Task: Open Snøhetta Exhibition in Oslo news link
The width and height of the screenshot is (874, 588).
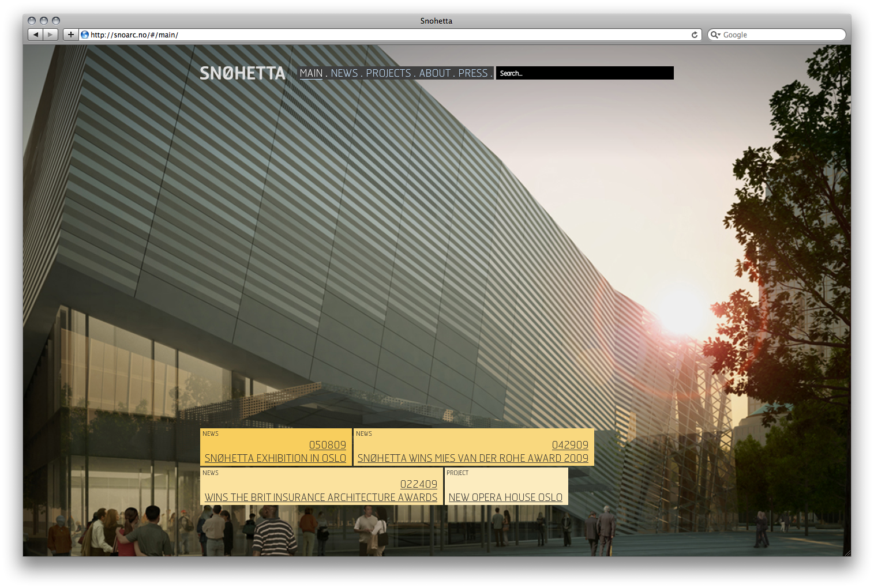Action: point(275,458)
